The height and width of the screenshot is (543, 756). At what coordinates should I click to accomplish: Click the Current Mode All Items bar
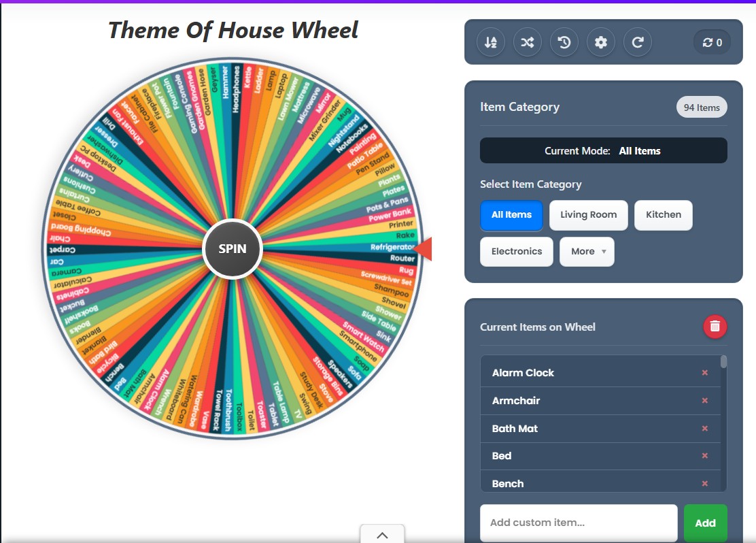(x=603, y=150)
